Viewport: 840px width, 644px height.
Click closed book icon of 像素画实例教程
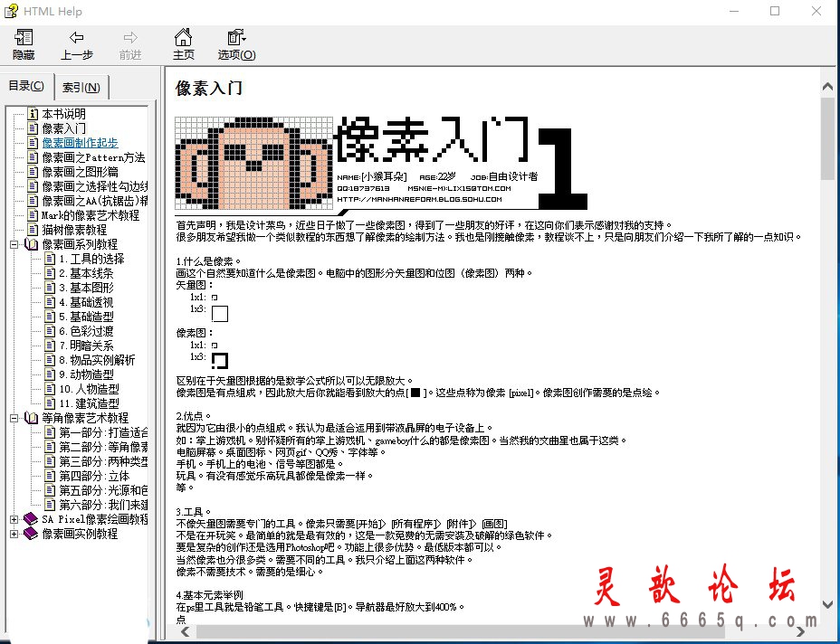pyautogui.click(x=31, y=533)
